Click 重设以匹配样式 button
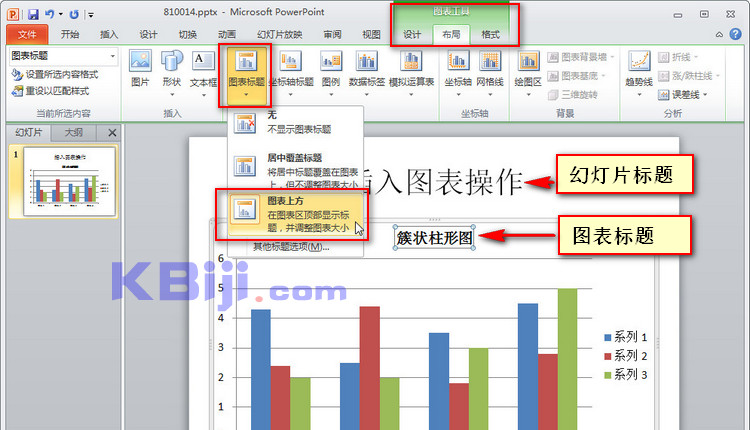The width and height of the screenshot is (750, 430). click(51, 91)
